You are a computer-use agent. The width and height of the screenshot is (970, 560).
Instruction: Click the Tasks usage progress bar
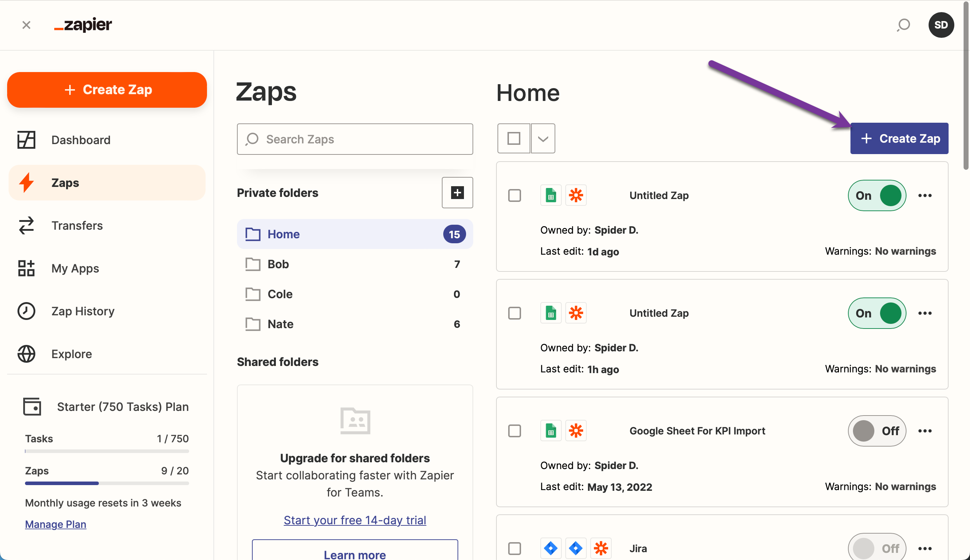107,451
